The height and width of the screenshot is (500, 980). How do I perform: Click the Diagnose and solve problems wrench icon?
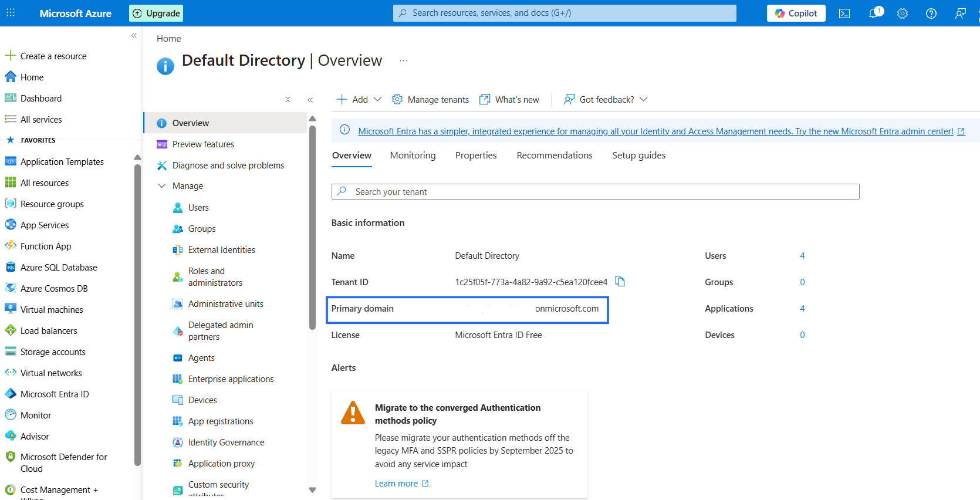pos(162,165)
